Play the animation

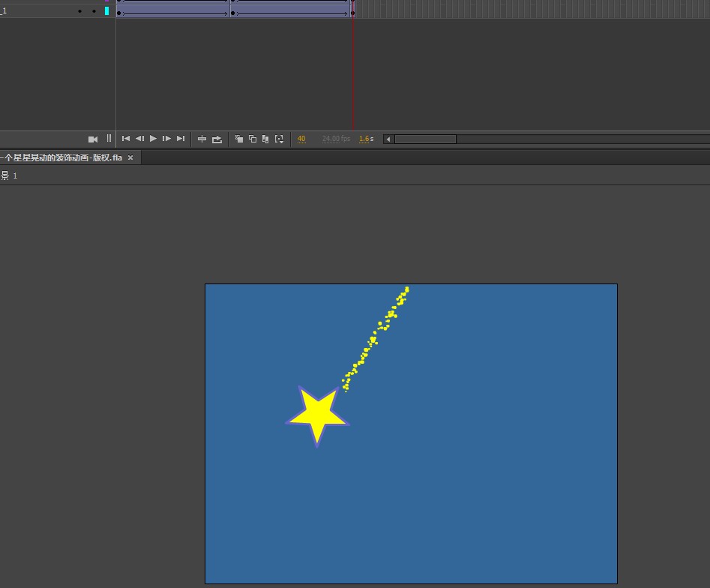[x=153, y=139]
